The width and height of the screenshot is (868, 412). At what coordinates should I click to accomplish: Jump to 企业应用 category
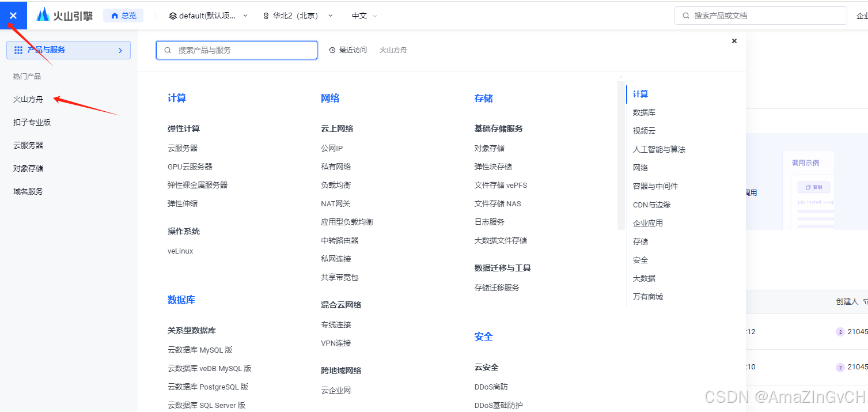coord(648,223)
